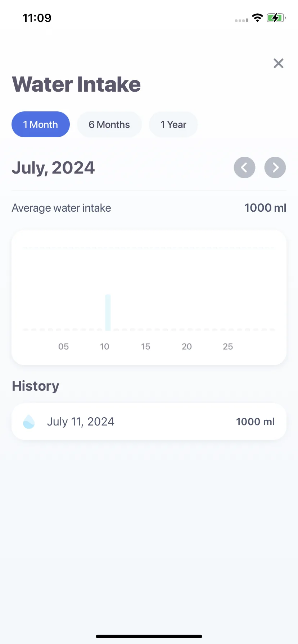Select the 1 Month range
Screen dimensions: 298x644
pos(41,124)
